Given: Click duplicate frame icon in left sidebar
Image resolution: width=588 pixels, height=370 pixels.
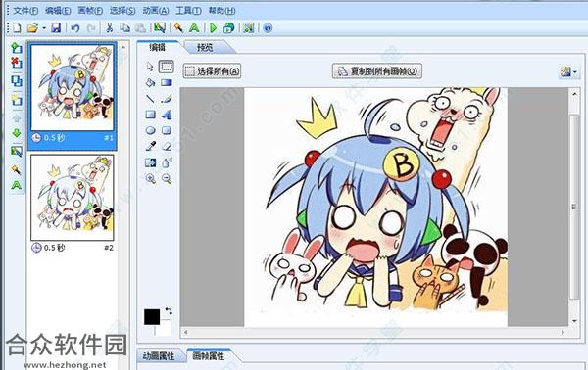Looking at the screenshot, I should [x=16, y=81].
